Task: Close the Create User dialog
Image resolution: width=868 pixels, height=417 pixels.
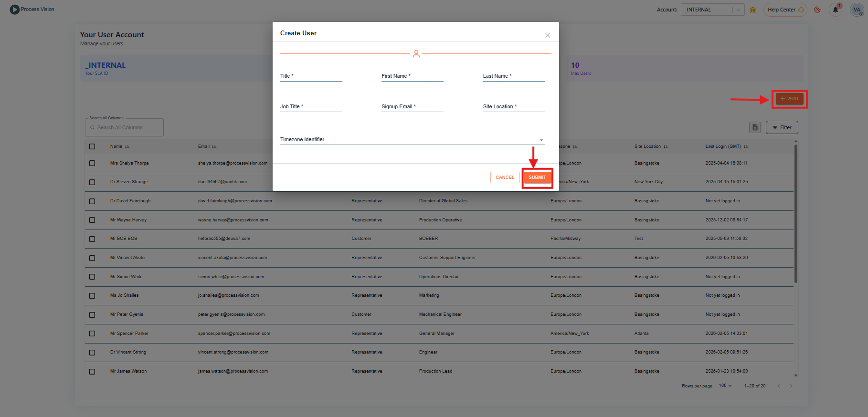Action: (548, 35)
